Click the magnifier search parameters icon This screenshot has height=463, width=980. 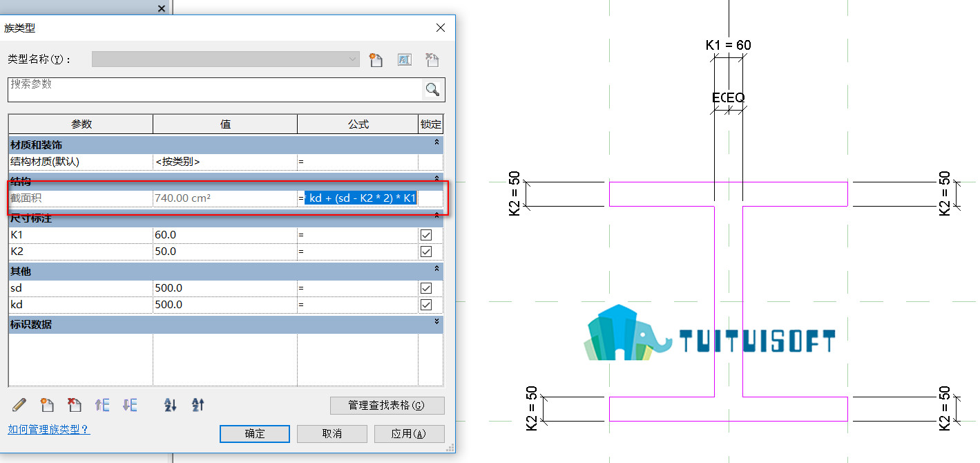(433, 89)
